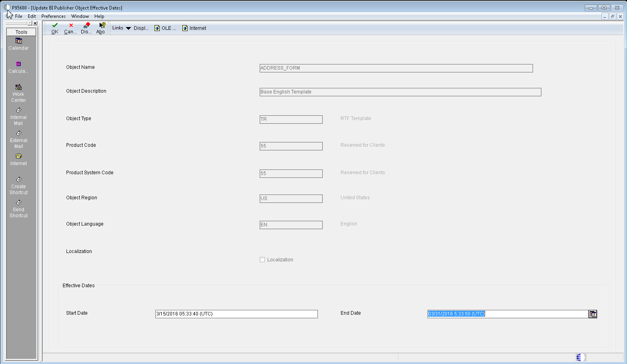The height and width of the screenshot is (364, 627).
Task: Close the Tools side panel
Action: [x=35, y=23]
